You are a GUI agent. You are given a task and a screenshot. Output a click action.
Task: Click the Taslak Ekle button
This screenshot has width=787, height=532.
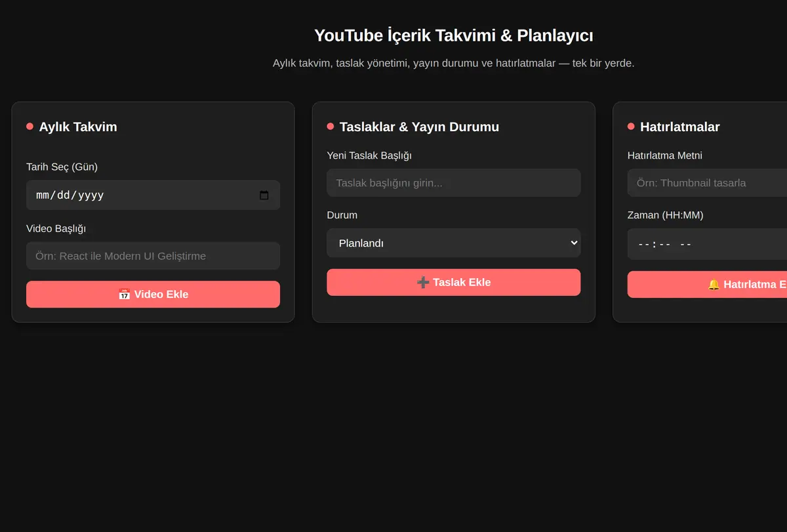coord(453,282)
